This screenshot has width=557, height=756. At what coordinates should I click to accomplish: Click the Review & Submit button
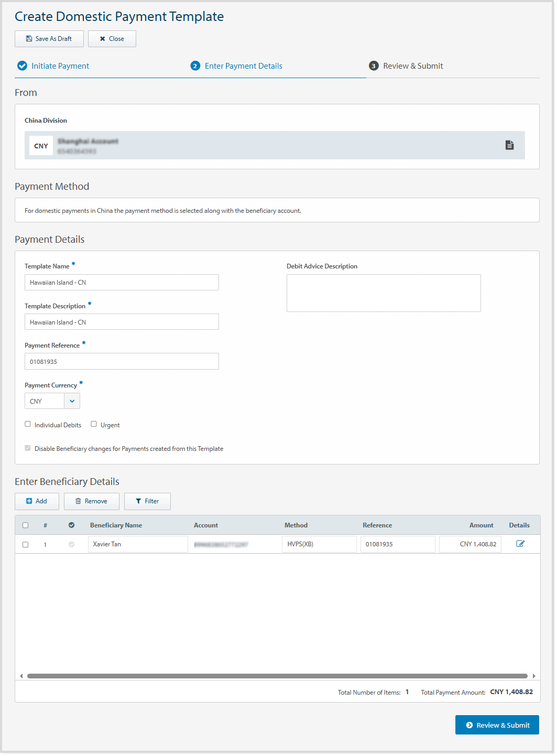(x=497, y=725)
